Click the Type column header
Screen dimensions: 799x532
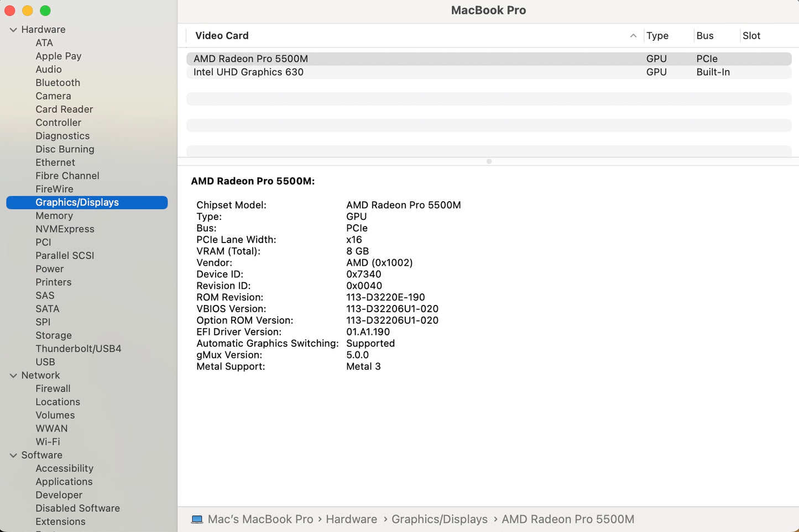tap(657, 35)
